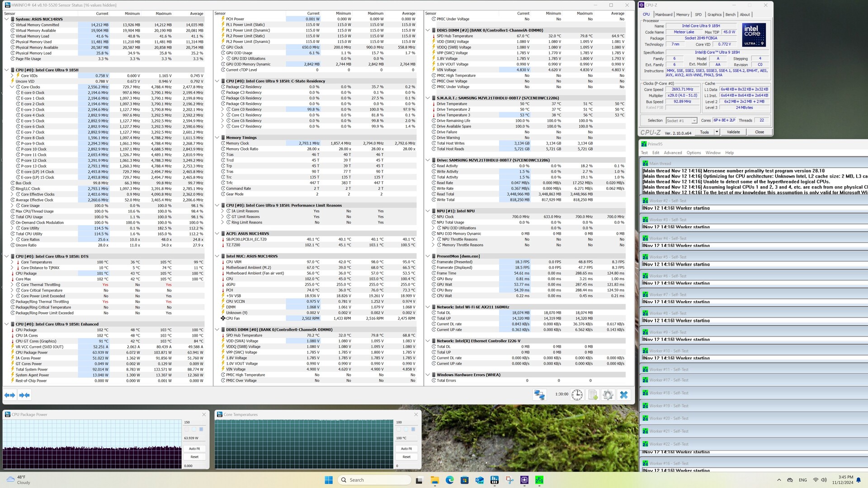Click Auto Fit in CPU Package Power graph
The image size is (868, 488).
point(194,449)
